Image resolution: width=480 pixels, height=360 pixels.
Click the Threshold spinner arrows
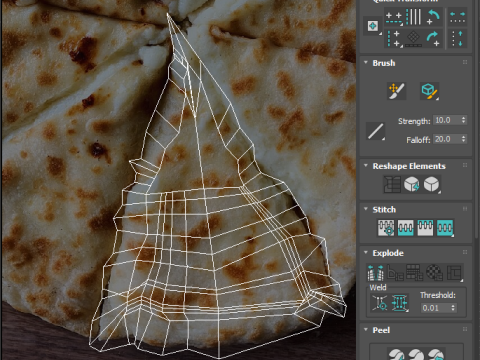coord(453,308)
